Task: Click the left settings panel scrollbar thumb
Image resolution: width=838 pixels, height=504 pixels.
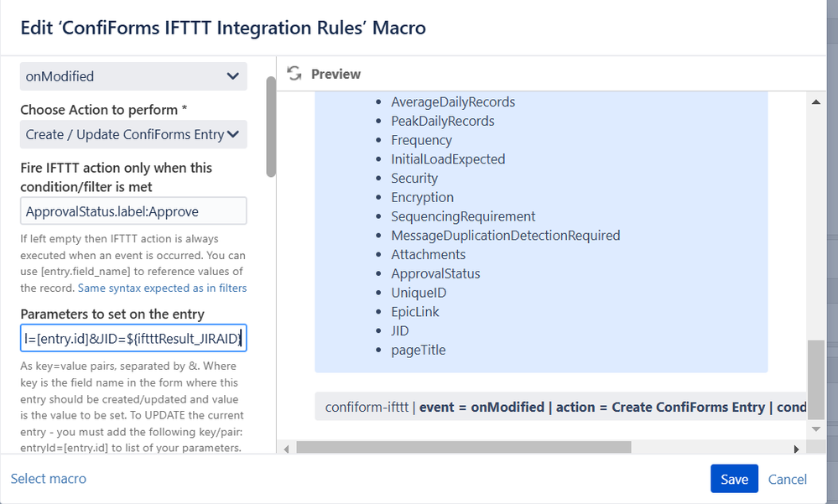Action: coord(270,126)
